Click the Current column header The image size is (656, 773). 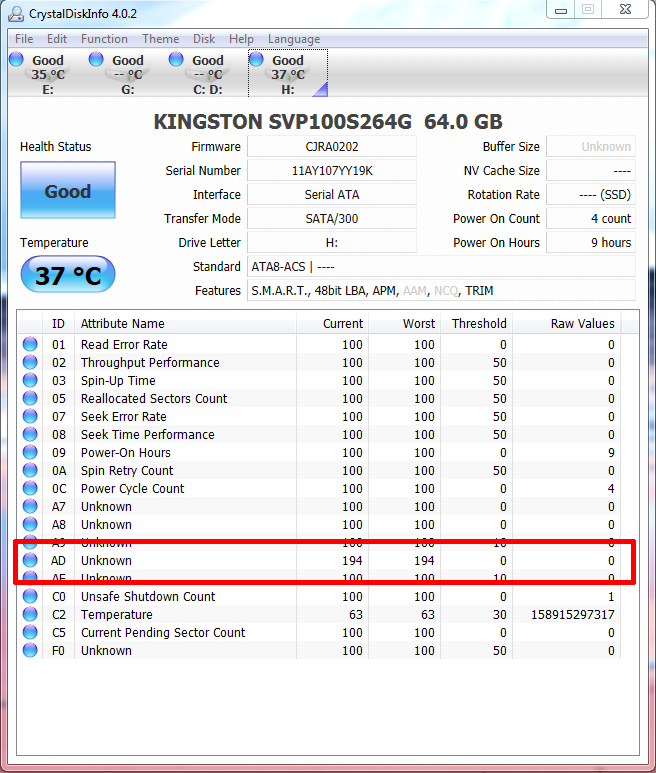point(332,323)
